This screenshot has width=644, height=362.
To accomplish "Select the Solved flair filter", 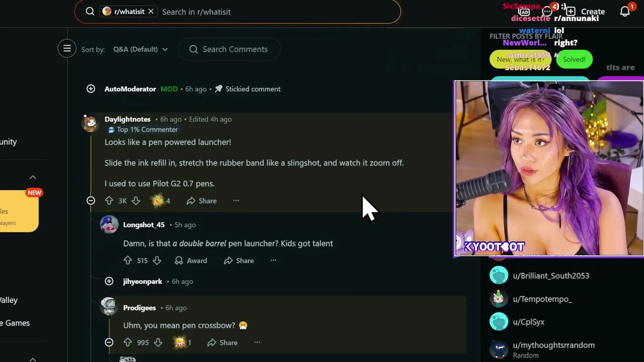I will tap(574, 59).
